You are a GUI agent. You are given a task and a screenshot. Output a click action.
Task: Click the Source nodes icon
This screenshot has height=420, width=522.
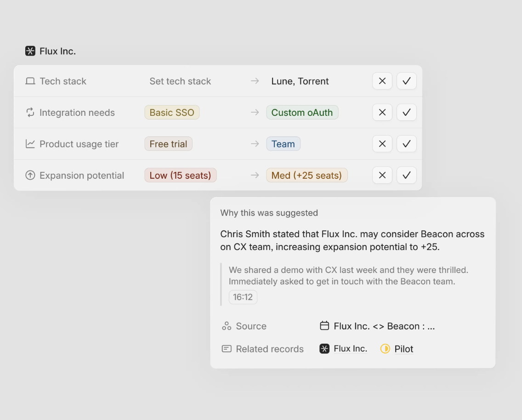coord(227,326)
